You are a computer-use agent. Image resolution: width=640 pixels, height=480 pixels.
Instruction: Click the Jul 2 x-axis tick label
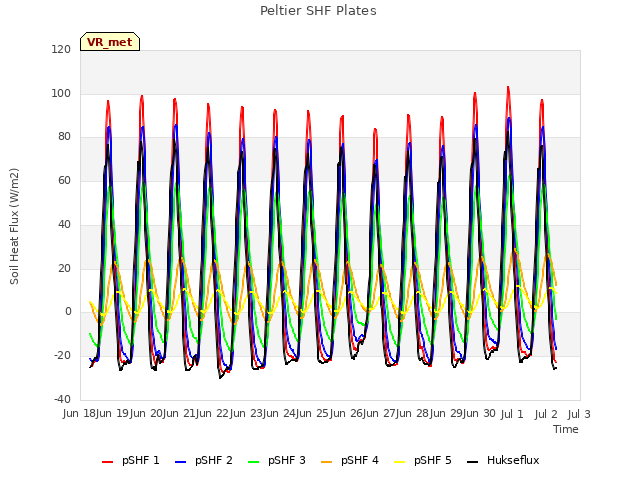546,414
